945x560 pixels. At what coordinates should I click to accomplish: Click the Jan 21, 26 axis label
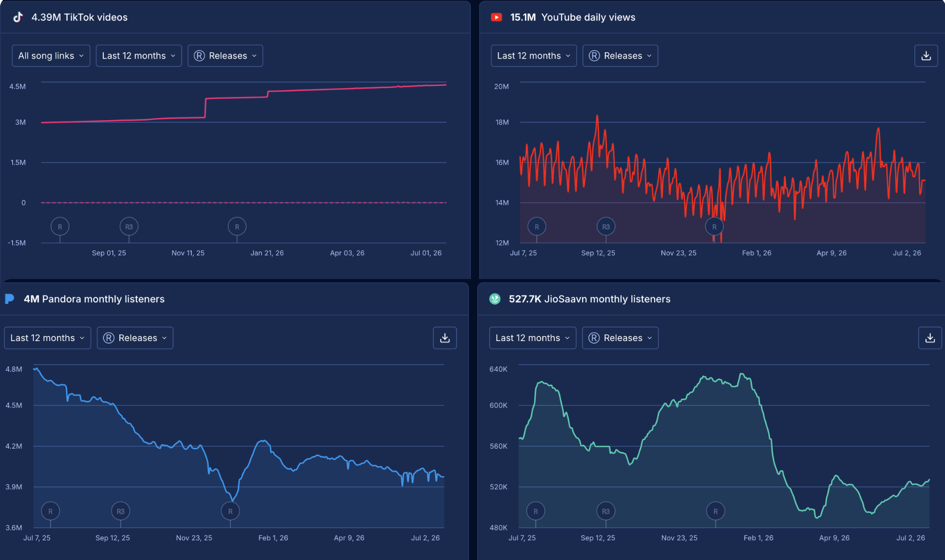(x=267, y=253)
